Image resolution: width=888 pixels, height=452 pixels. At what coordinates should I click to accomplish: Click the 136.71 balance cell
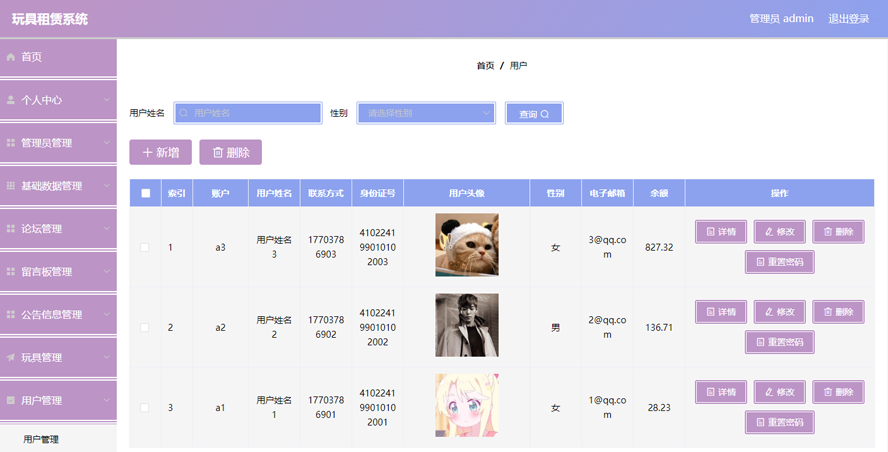coord(659,327)
